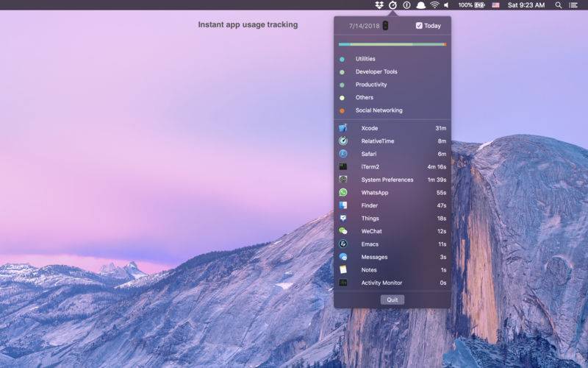The width and height of the screenshot is (588, 368).
Task: Select the Developer Tools category label
Action: pyautogui.click(x=376, y=71)
